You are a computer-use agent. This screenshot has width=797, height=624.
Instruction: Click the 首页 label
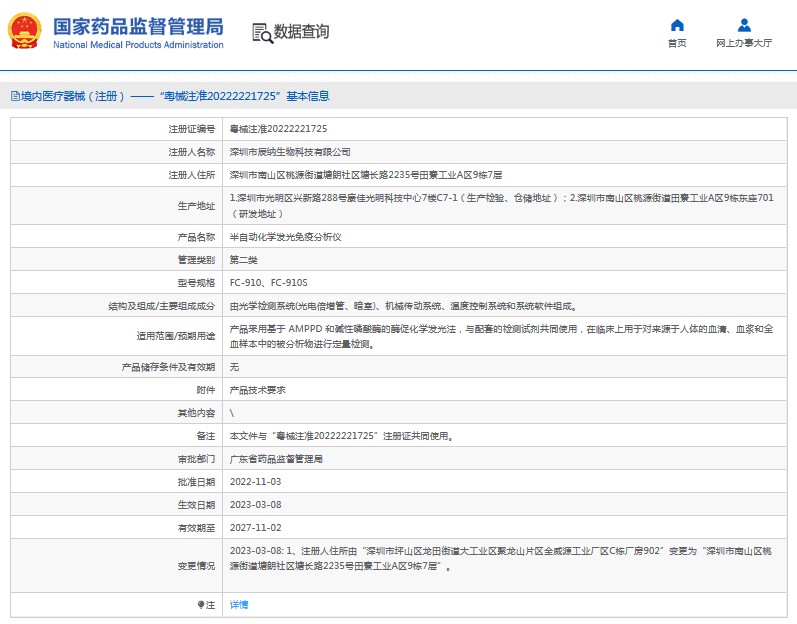[x=677, y=43]
